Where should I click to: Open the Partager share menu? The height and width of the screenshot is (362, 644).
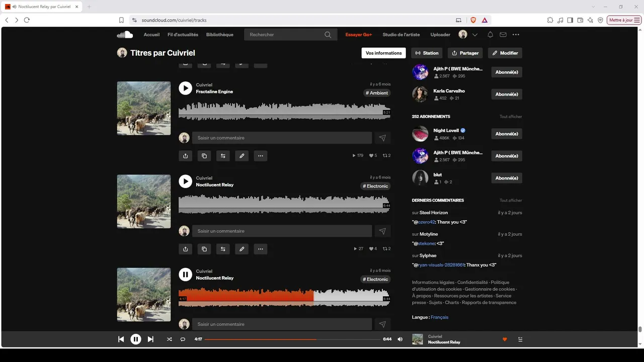(x=465, y=53)
